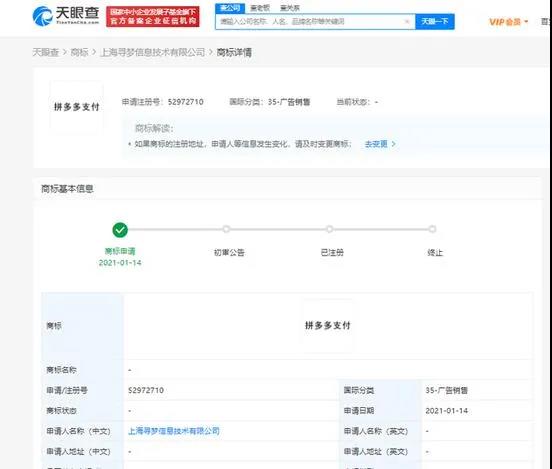Click the 商标基本信息 section heading
Image resolution: width=552 pixels, height=469 pixels.
(67, 189)
